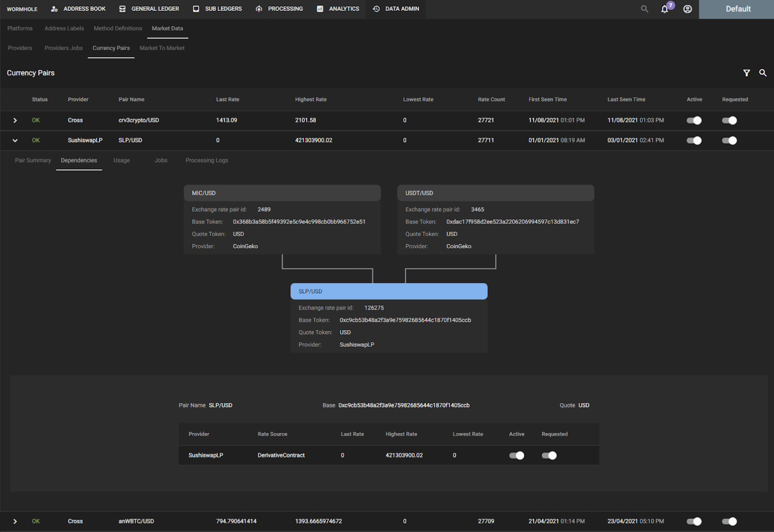Collapse the SLP/USD row details
774x532 pixels.
coord(15,140)
